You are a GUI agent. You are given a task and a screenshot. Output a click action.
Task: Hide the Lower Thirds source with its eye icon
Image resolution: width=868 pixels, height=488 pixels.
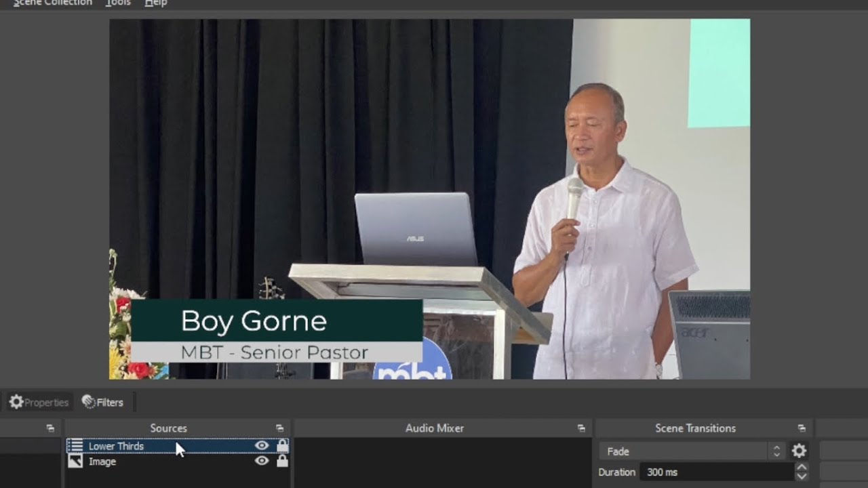(262, 446)
